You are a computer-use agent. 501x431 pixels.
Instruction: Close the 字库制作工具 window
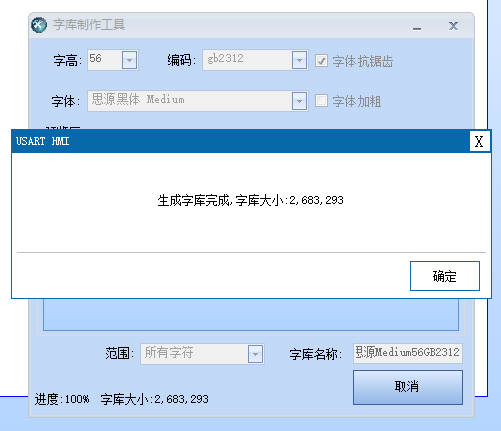tap(453, 26)
